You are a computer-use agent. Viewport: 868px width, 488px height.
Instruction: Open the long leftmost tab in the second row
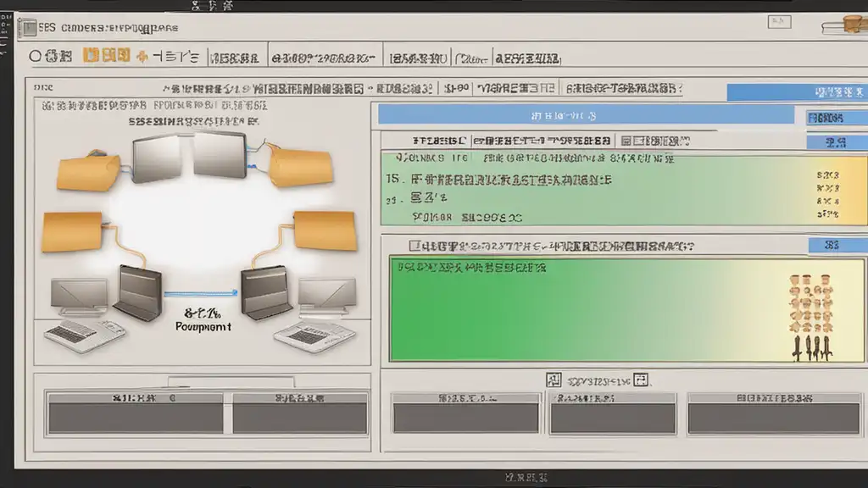coord(298,88)
